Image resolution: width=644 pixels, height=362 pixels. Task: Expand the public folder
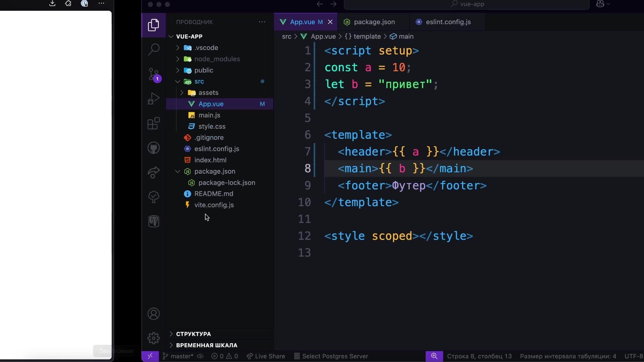point(177,70)
